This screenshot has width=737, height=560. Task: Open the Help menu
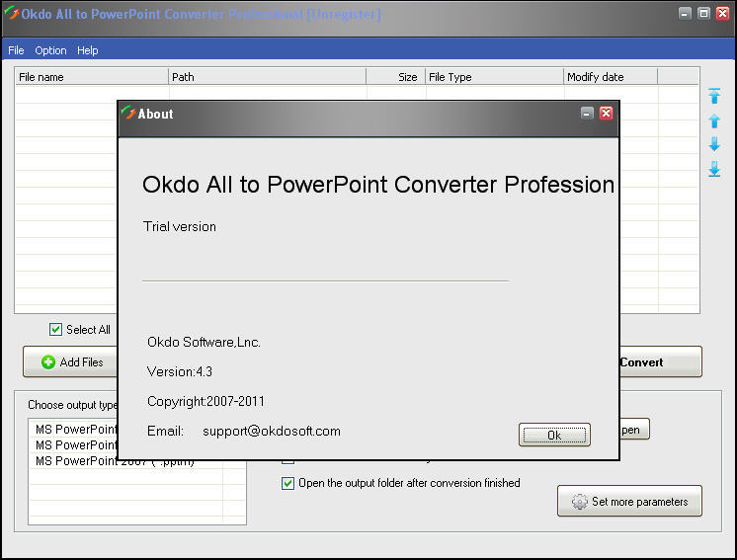87,50
